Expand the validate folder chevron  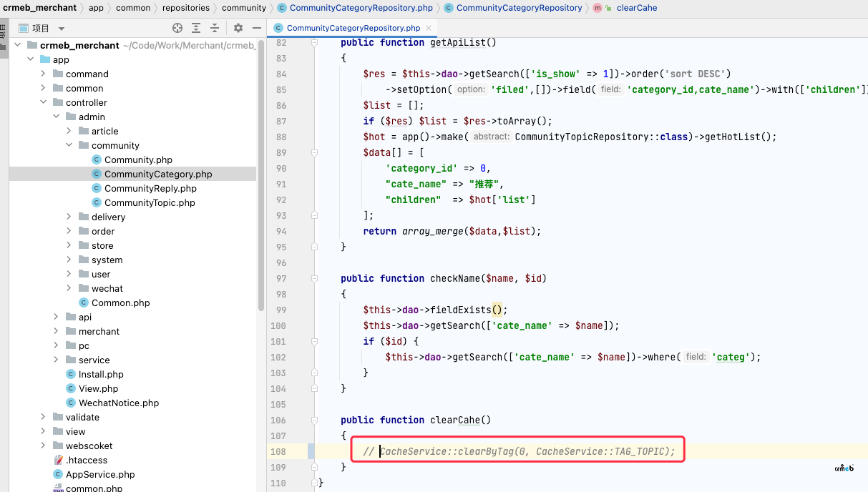click(x=43, y=417)
